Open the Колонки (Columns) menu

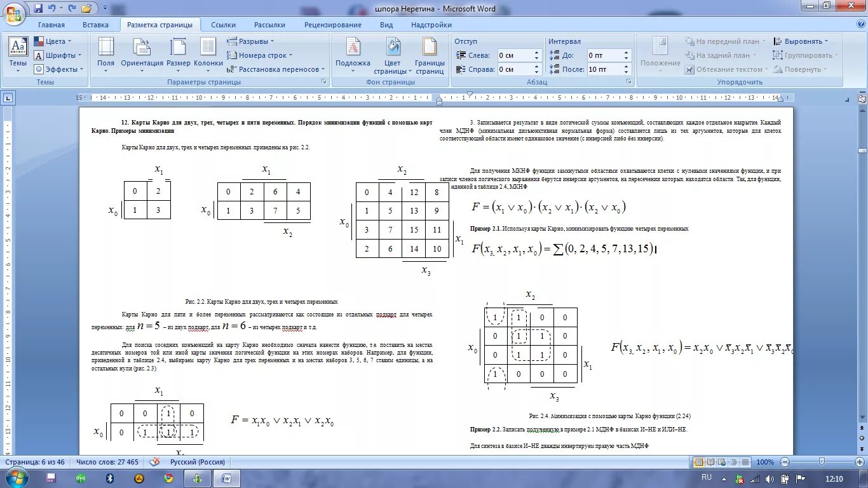(208, 55)
